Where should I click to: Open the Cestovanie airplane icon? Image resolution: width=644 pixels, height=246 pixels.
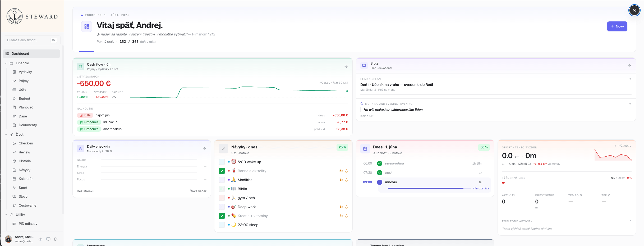point(14,206)
